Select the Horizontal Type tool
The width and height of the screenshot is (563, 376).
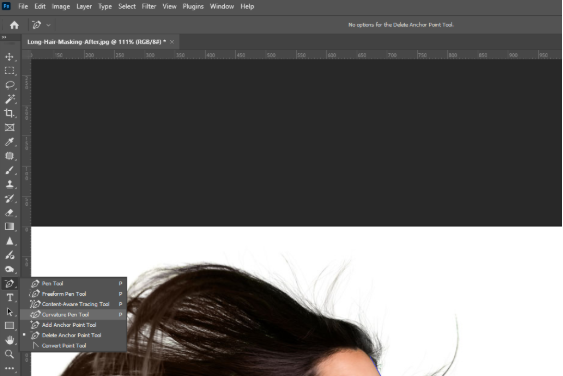(x=10, y=298)
